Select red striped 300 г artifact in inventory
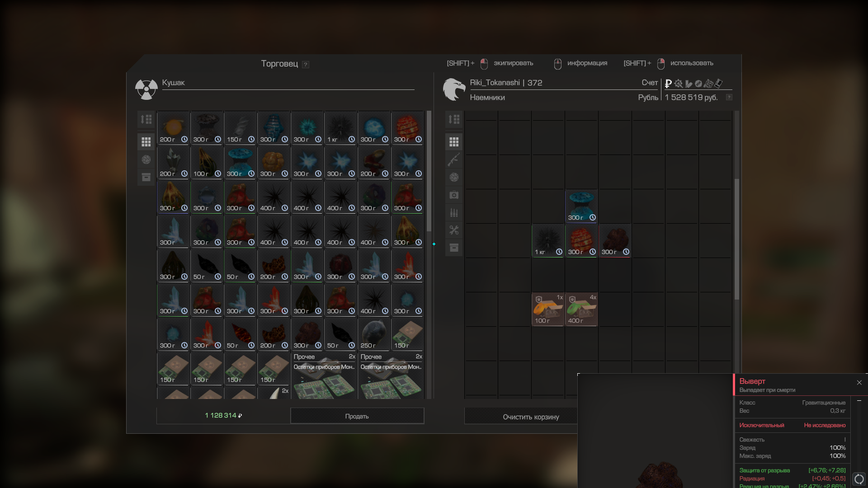 [581, 241]
